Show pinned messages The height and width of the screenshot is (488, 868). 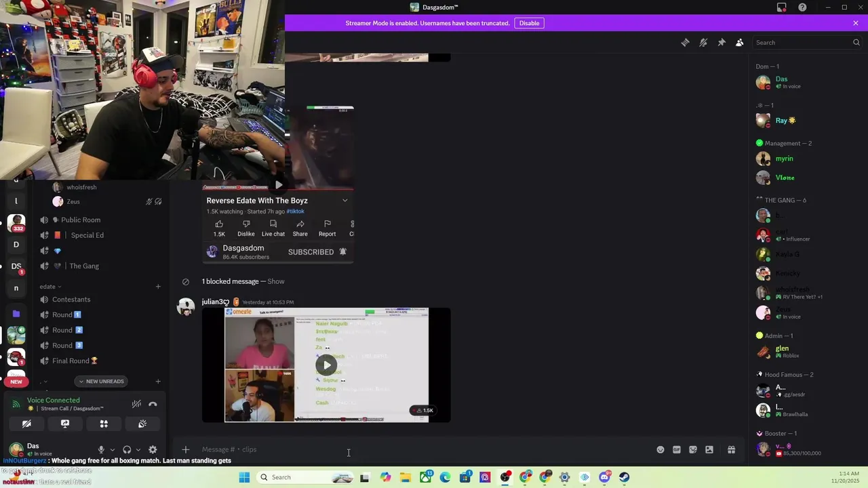click(x=722, y=42)
